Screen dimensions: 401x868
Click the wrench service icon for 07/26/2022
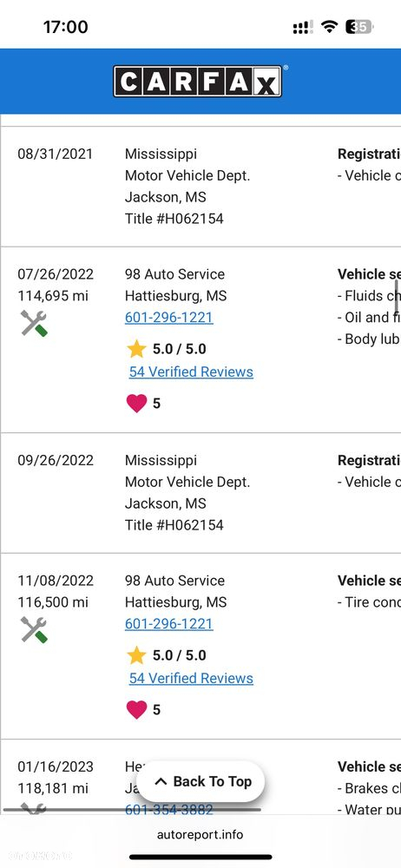34,323
